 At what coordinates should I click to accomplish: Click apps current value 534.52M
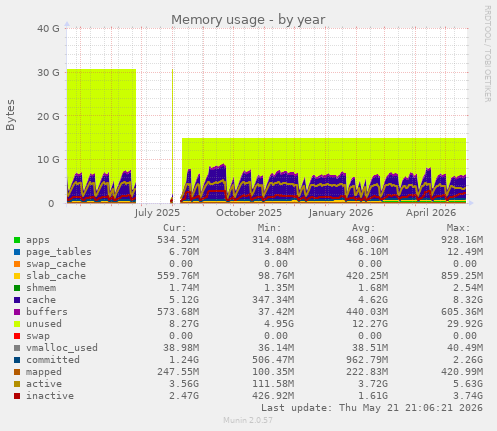[178, 240]
